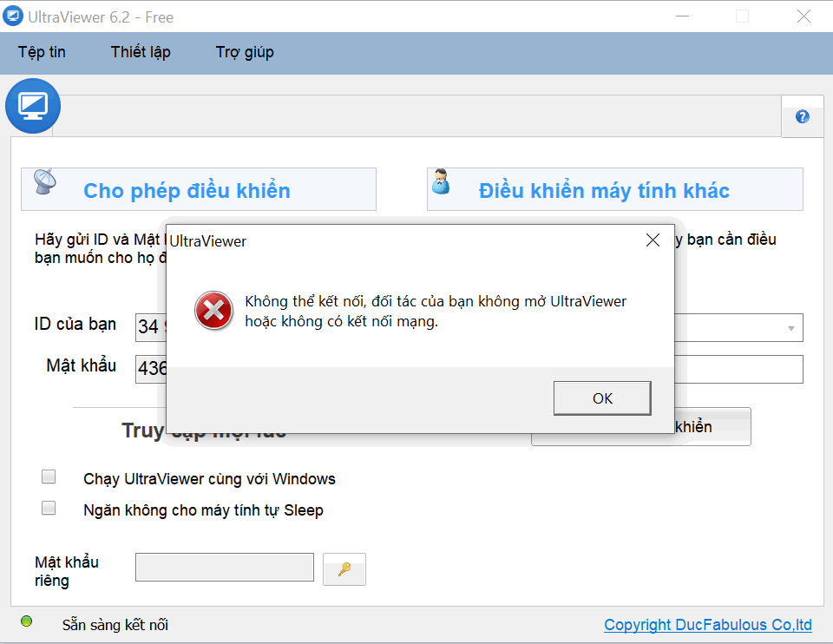
Task: Open the Copyright DucFabulous Co,ltd link
Action: point(708,625)
